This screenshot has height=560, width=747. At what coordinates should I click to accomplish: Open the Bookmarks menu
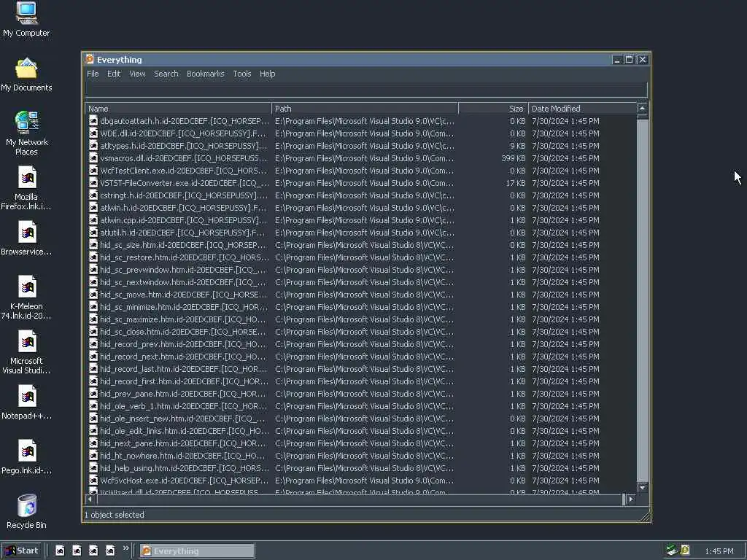pyautogui.click(x=205, y=74)
